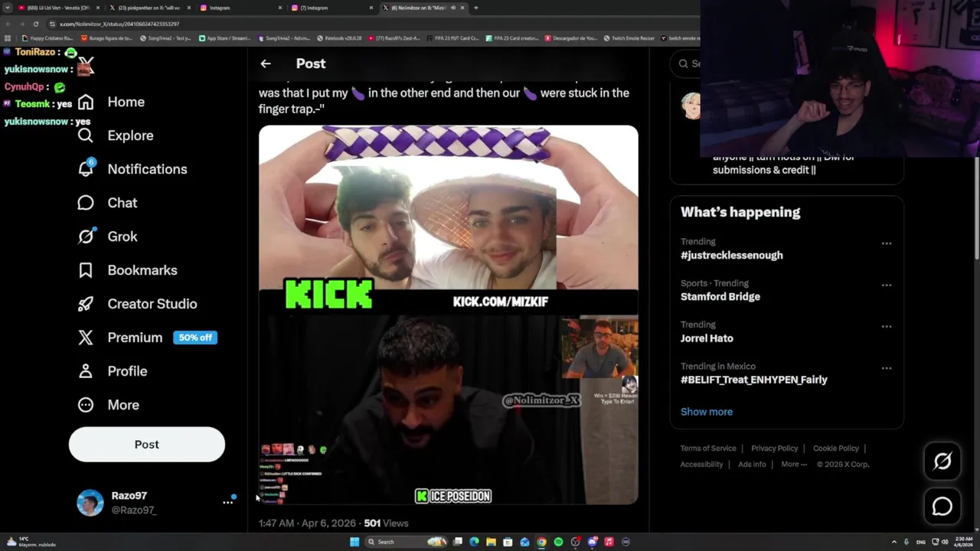The height and width of the screenshot is (551, 980).
Task: Click the Jorrel Hato trending topic
Action: point(707,338)
